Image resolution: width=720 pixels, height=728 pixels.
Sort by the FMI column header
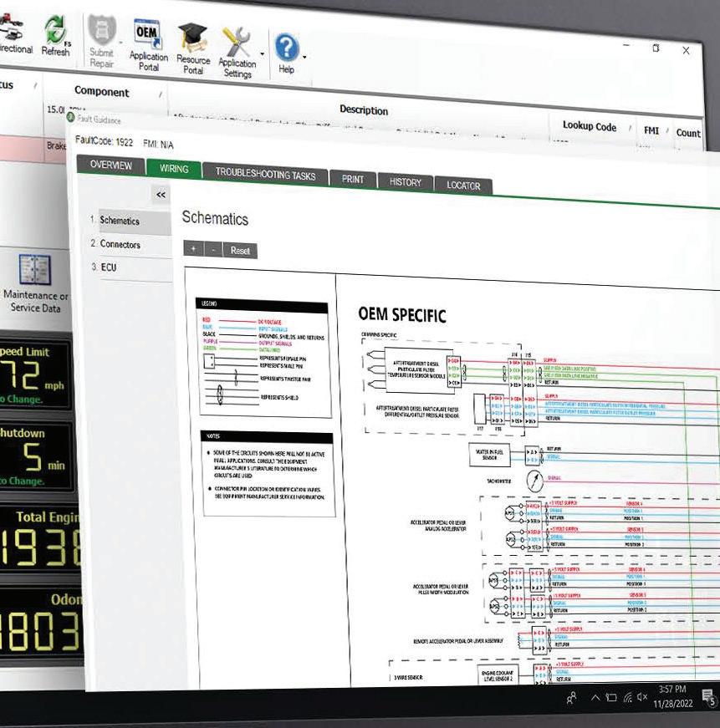651,131
